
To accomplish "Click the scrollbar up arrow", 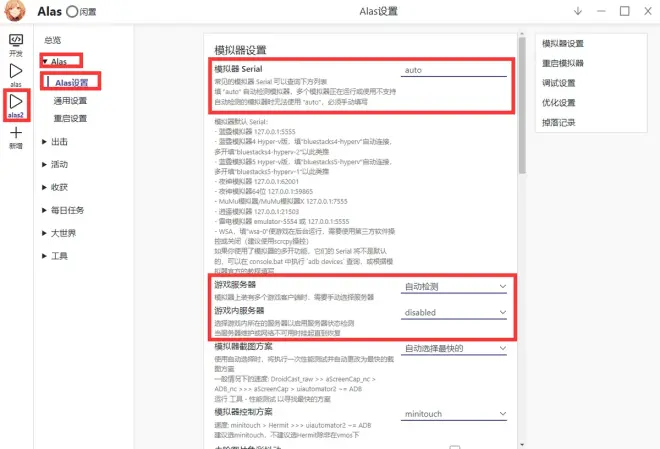I will [522, 34].
